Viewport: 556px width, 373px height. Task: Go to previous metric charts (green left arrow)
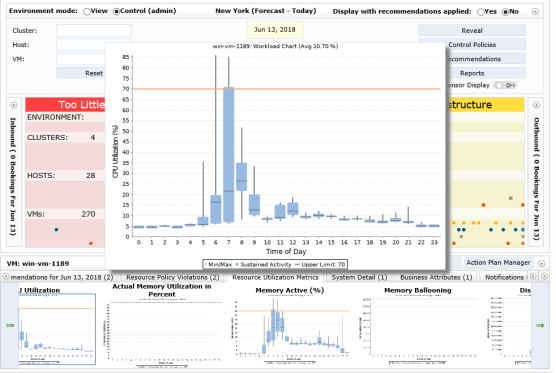[x=10, y=325]
